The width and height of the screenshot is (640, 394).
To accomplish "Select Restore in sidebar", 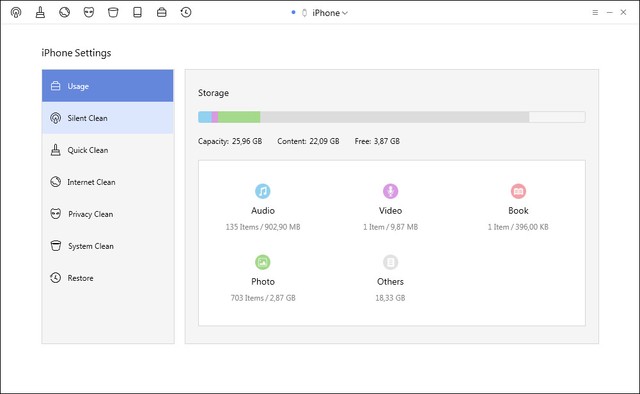I will click(108, 278).
